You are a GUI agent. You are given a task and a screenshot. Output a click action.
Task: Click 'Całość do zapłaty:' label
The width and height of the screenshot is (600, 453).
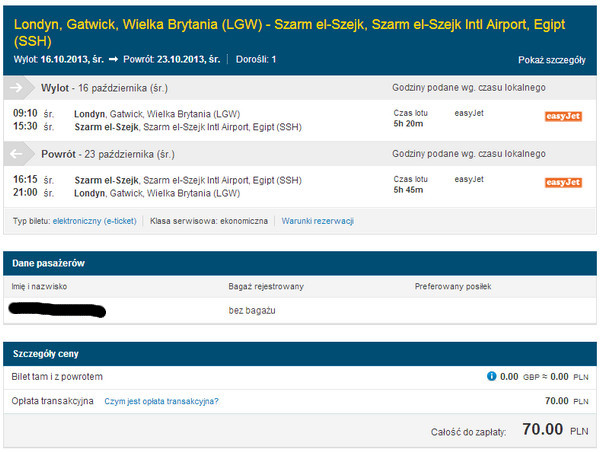tap(468, 432)
